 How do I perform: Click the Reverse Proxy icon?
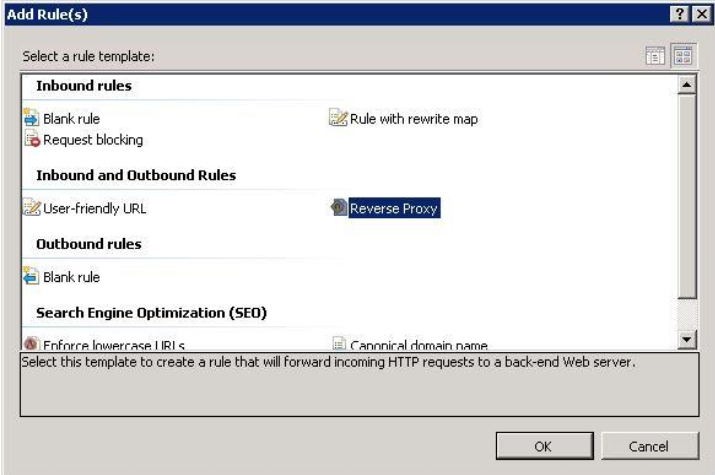pyautogui.click(x=338, y=207)
